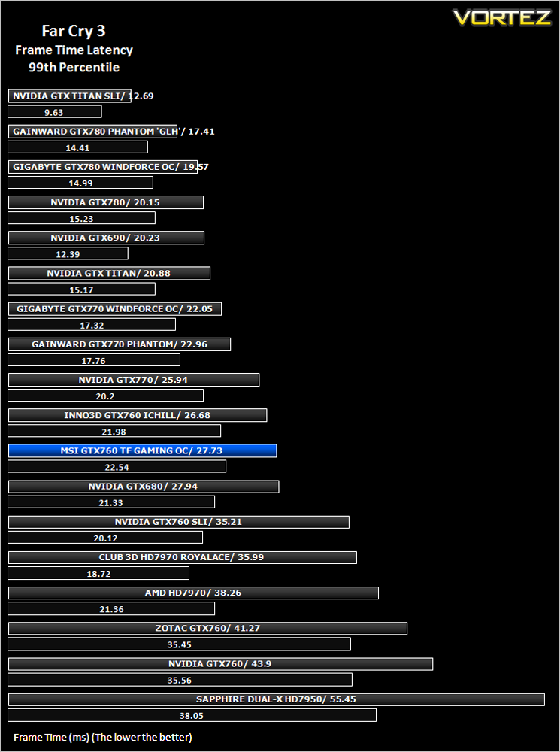Select the Sapphire Dual-X HD7950 55.45 bar
Viewport: 560px width, 752px height.
tap(277, 699)
